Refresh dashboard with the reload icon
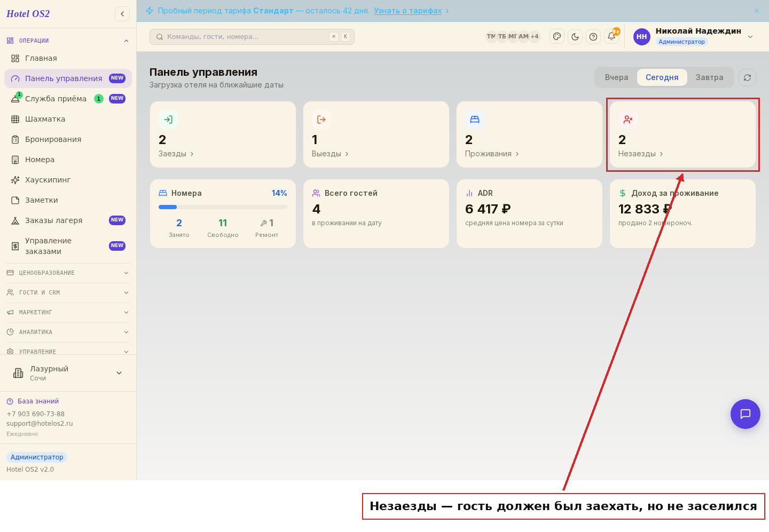The image size is (769, 532). tap(747, 77)
